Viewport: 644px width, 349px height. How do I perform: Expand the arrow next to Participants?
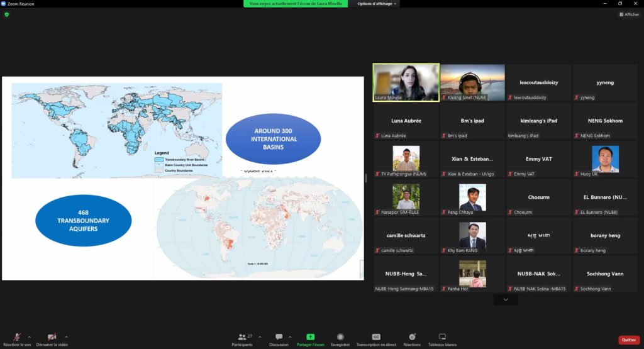pyautogui.click(x=260, y=337)
